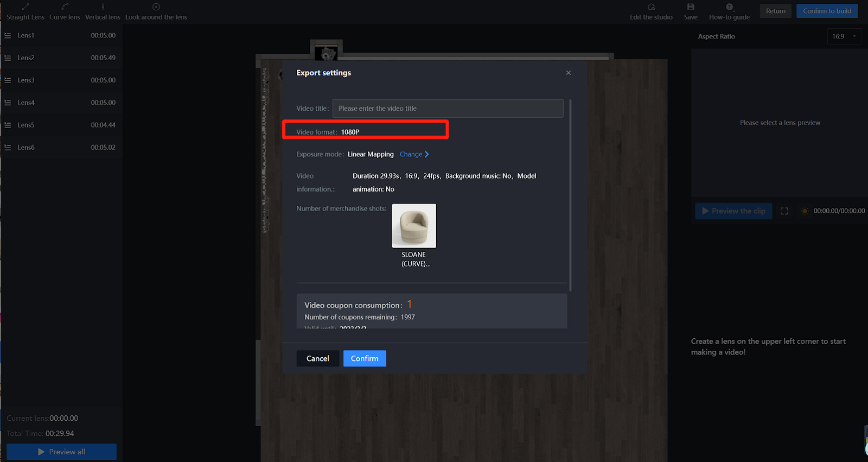Select Lens6 in the lens list
This screenshot has width=868, height=462.
click(61, 147)
